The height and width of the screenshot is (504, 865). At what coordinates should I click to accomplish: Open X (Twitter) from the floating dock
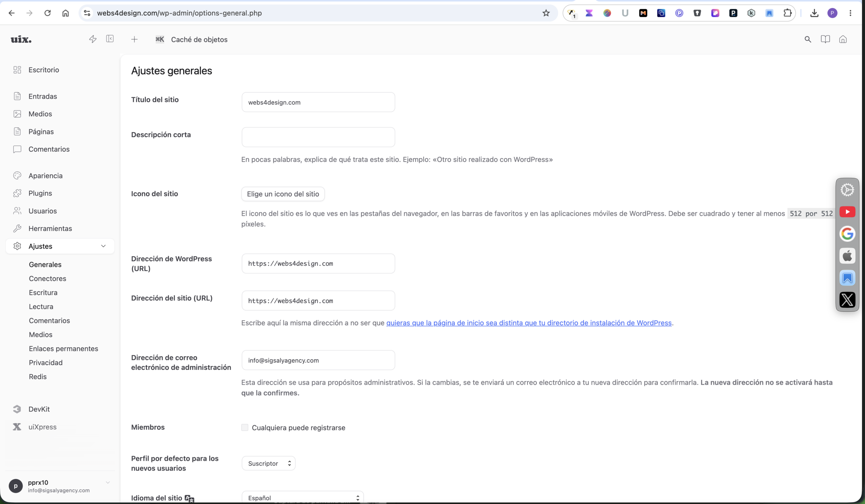coord(847,300)
